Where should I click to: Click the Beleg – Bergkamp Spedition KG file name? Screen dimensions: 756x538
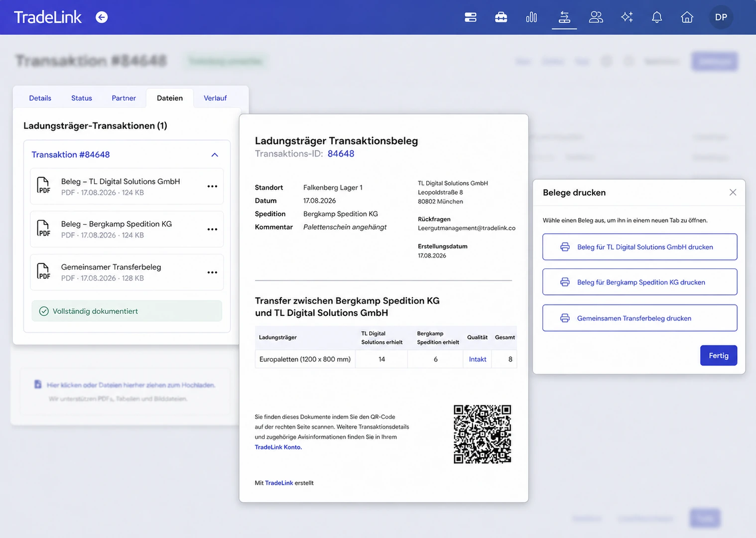(x=117, y=224)
